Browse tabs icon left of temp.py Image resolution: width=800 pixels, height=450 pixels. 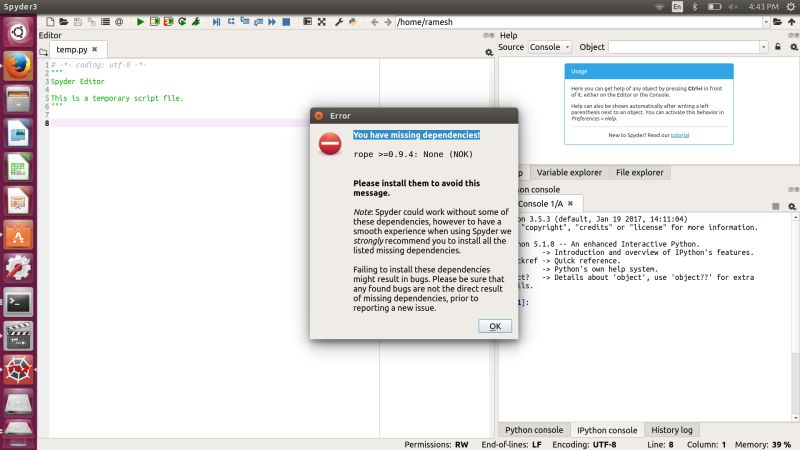click(x=43, y=52)
